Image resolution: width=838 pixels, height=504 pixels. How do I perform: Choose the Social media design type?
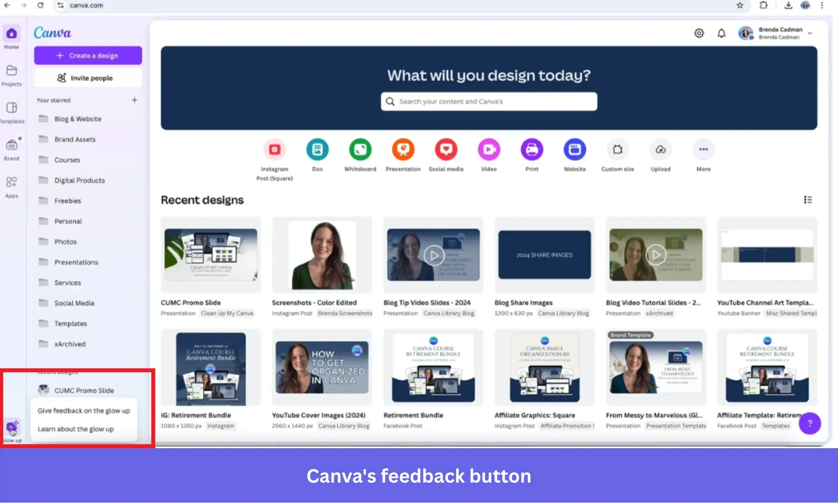446,149
